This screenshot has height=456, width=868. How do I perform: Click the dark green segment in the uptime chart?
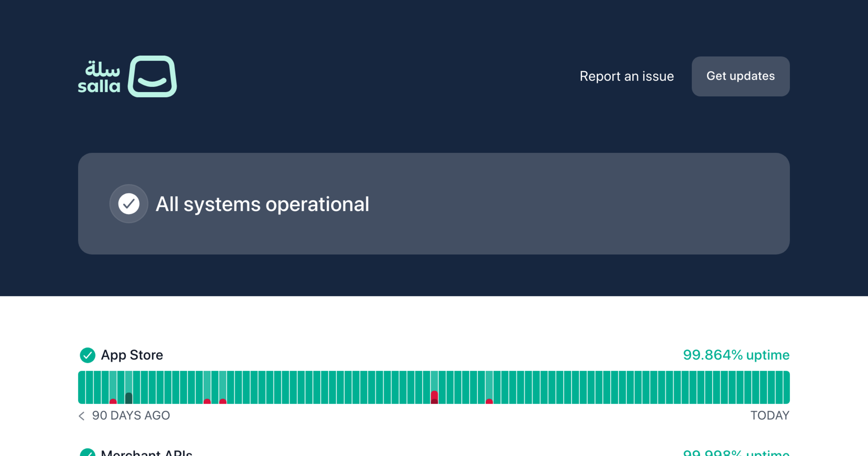(x=129, y=398)
